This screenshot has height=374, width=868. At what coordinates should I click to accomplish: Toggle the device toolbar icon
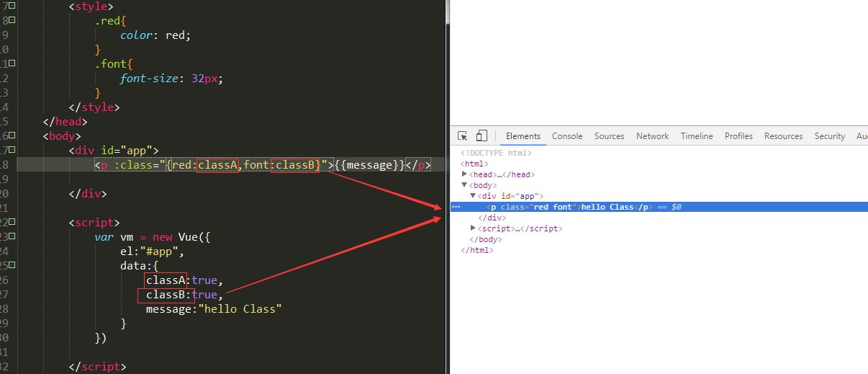482,136
